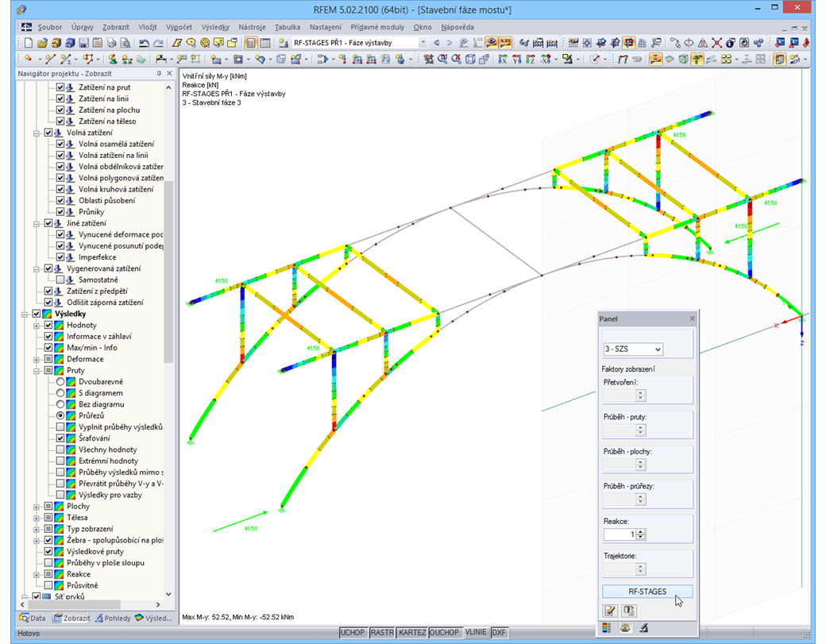The width and height of the screenshot is (826, 644).
Task: Toggle the OUCHOP status bar button
Action: coord(443,632)
